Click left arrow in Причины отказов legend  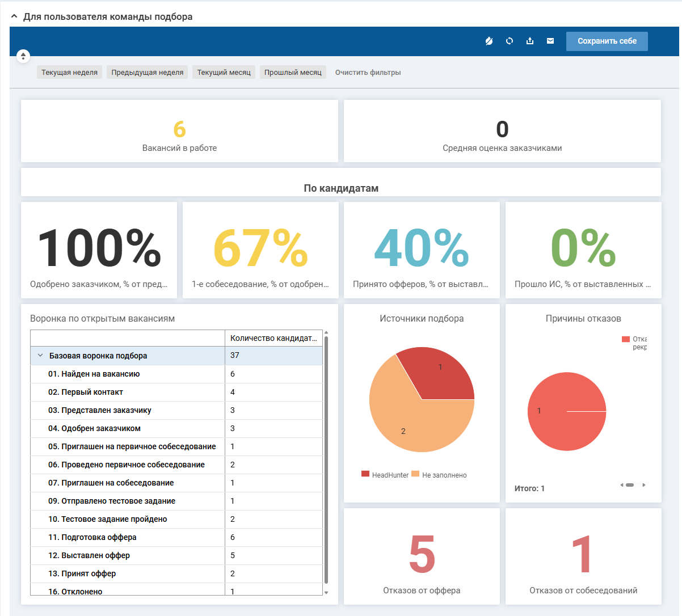click(622, 485)
